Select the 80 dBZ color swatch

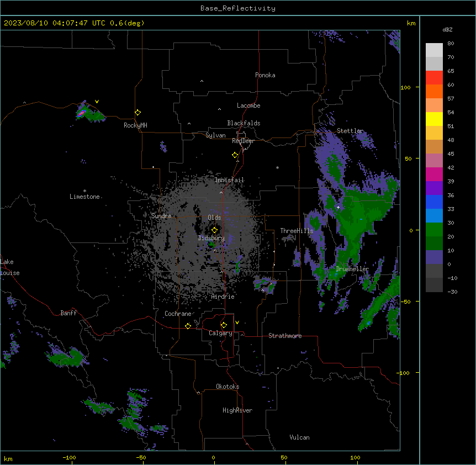click(x=434, y=50)
